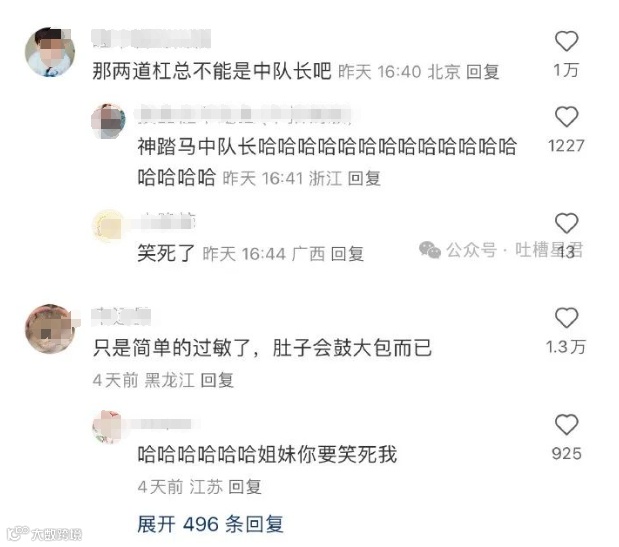Open the blurred username above 那两道杠 comment

click(151, 39)
